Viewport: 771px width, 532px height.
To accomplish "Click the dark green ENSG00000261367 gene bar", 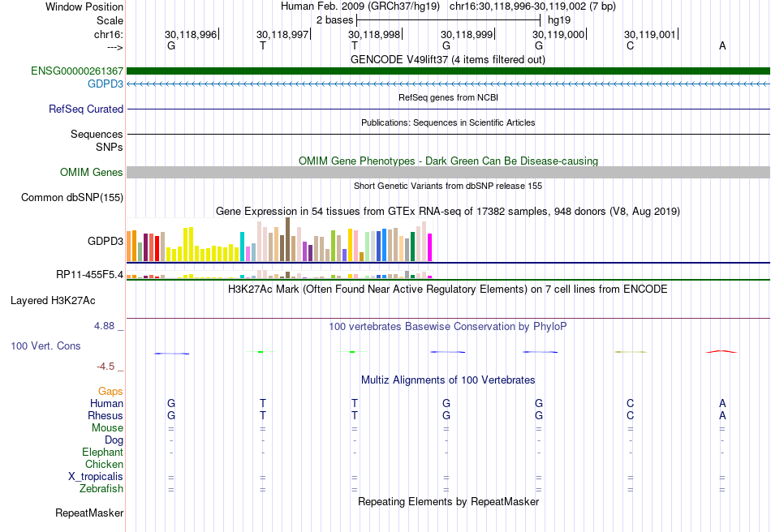I will point(448,71).
